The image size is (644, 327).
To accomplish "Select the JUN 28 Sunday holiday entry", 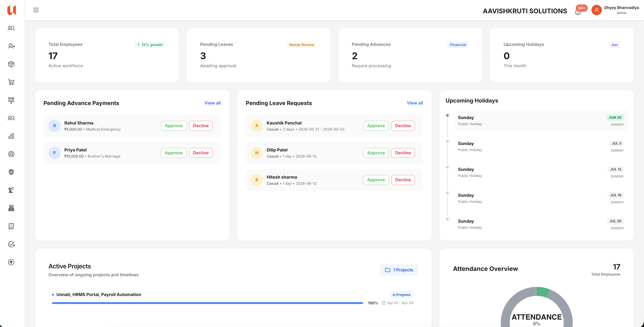I will click(541, 121).
